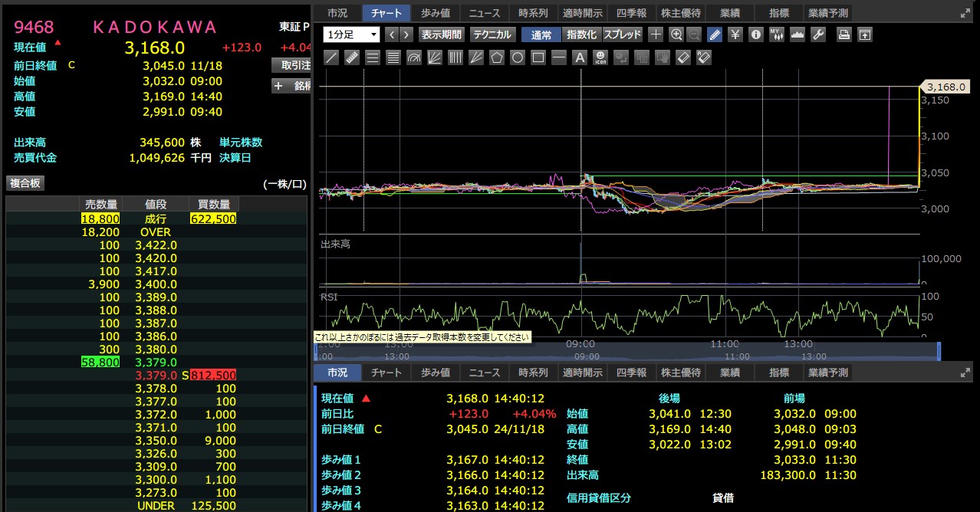Switch chart to スプレッド mode
980x512 pixels.
[623, 34]
